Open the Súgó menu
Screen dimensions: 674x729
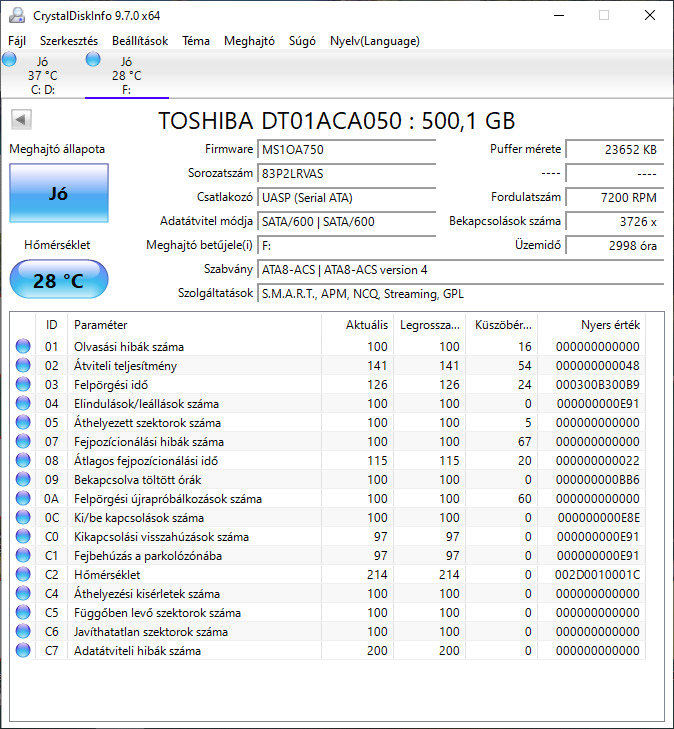coord(302,41)
